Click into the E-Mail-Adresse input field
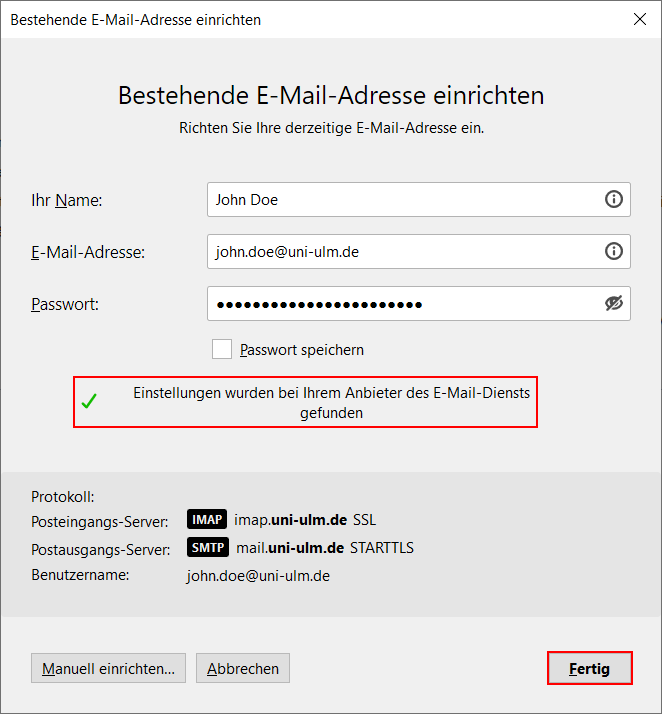Screen dimensions: 662x714 [x=400, y=252]
